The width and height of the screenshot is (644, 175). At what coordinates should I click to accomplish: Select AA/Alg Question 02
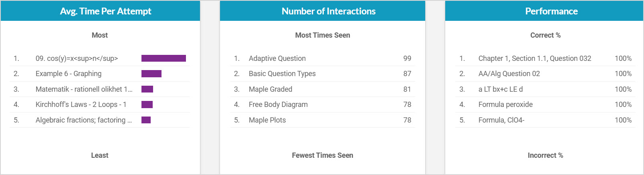(x=509, y=74)
